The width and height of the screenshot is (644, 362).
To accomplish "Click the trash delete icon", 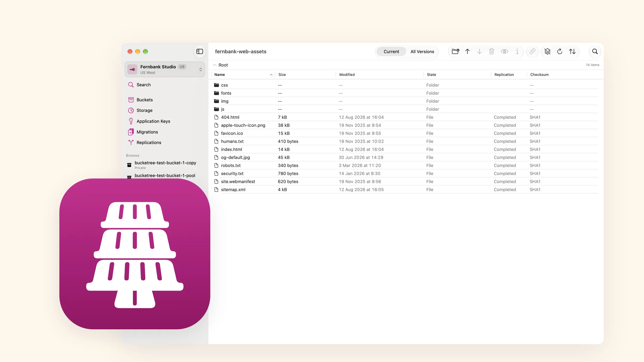I will click(492, 52).
